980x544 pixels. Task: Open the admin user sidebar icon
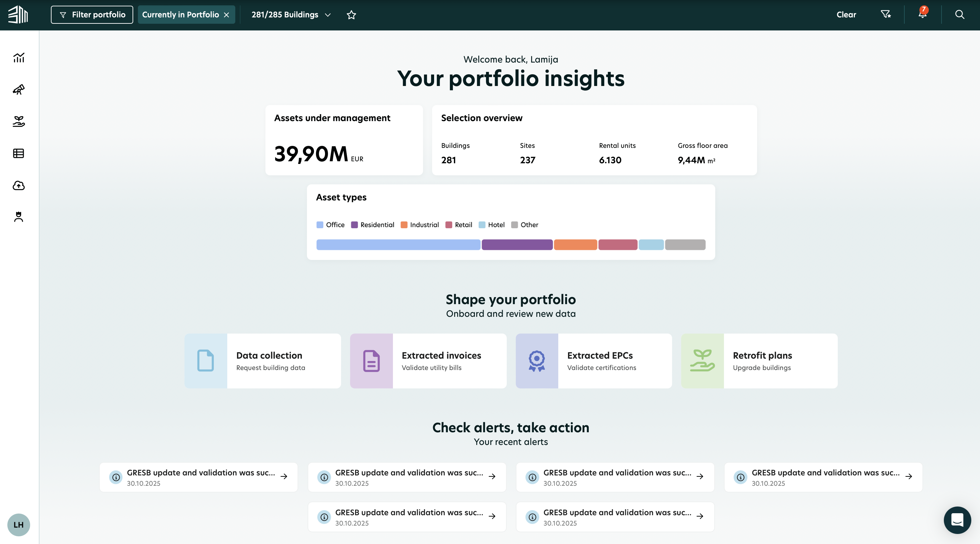(x=19, y=217)
